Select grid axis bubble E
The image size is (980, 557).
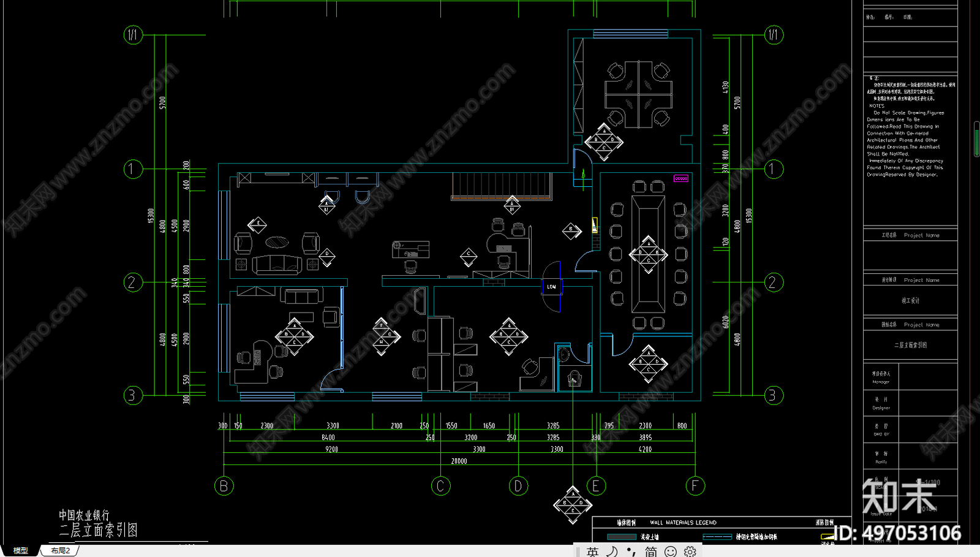pyautogui.click(x=596, y=486)
